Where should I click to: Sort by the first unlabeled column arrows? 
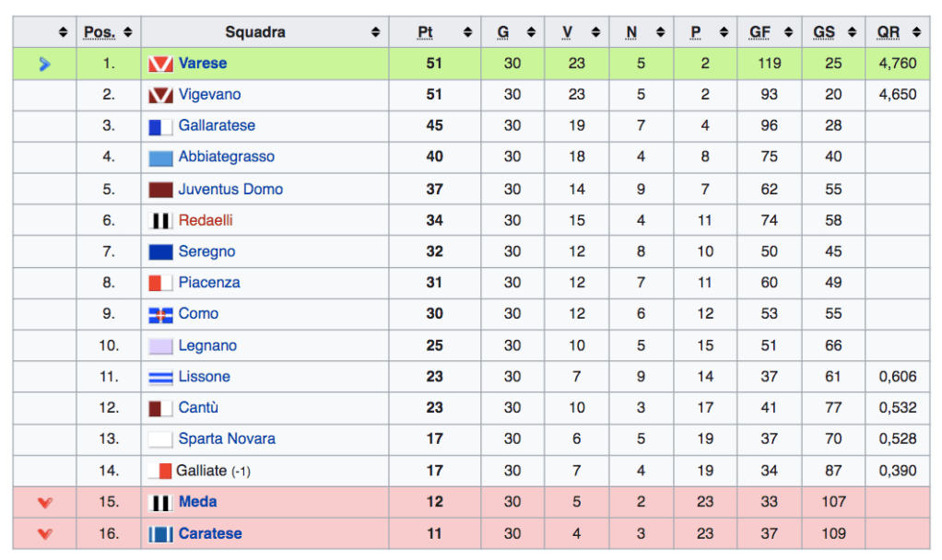coord(63,32)
